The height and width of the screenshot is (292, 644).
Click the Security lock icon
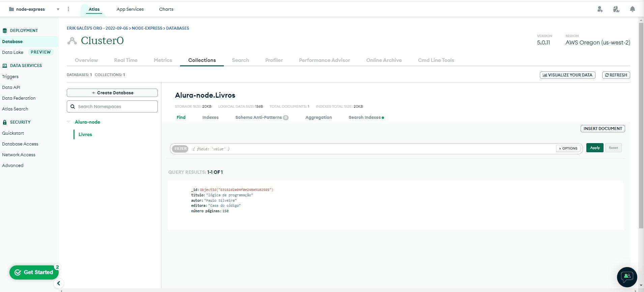[5, 122]
